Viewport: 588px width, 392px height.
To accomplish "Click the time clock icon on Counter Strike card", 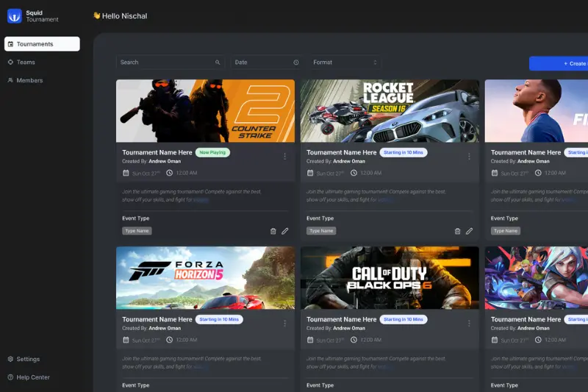I will coord(170,173).
